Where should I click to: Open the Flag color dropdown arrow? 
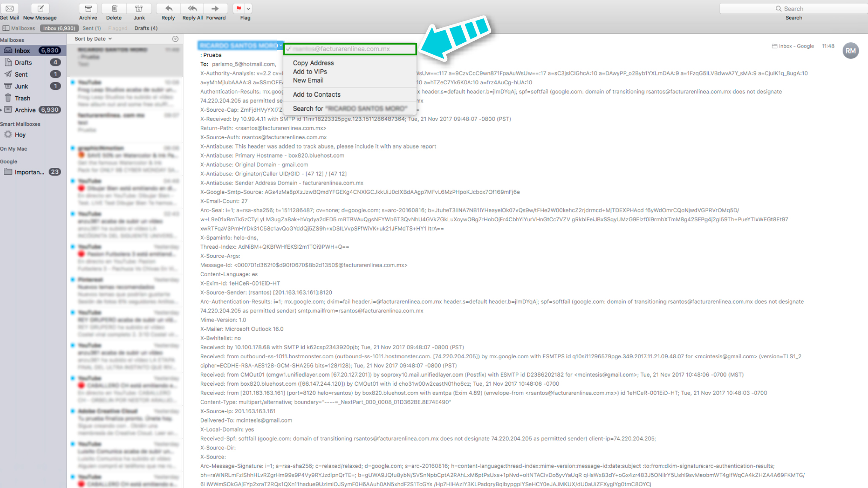[x=249, y=8]
